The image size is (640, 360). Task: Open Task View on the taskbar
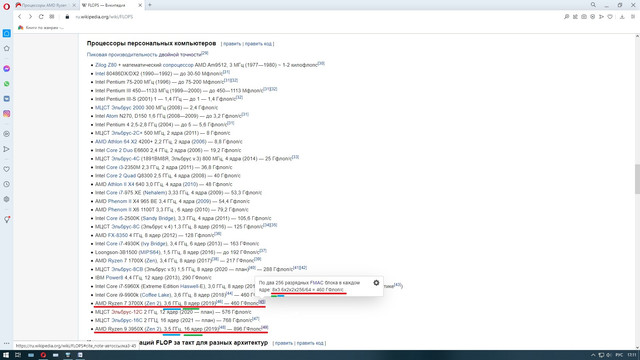click(18, 355)
